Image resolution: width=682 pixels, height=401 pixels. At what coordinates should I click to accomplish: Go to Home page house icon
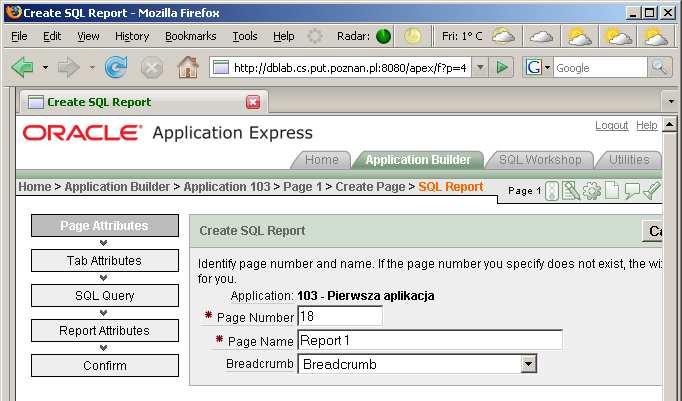point(188,67)
